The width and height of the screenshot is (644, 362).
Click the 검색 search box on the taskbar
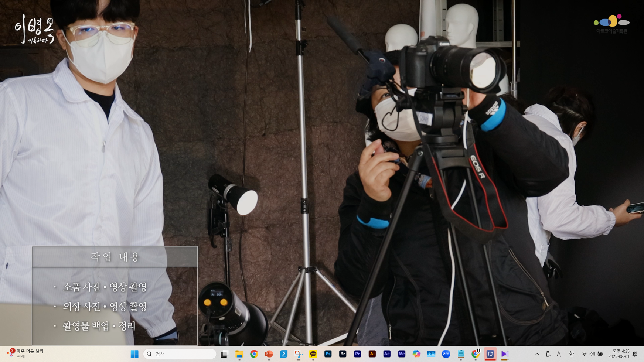coord(180,354)
